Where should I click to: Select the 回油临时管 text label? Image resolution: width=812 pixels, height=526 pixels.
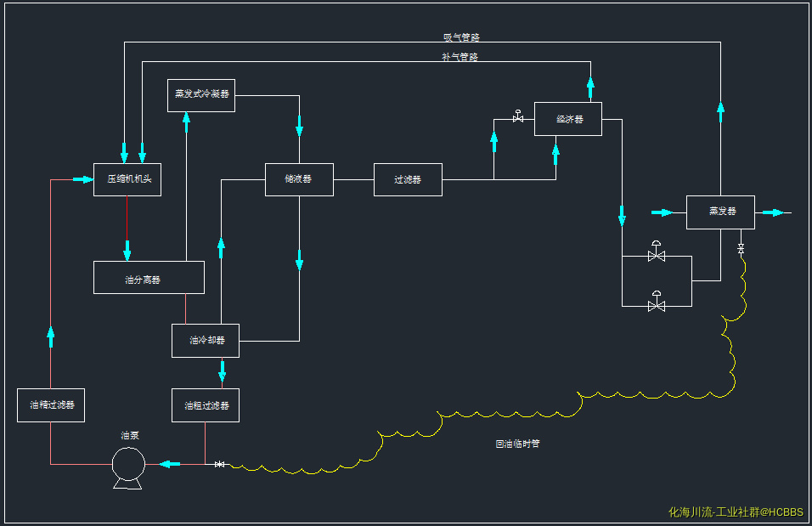[517, 444]
